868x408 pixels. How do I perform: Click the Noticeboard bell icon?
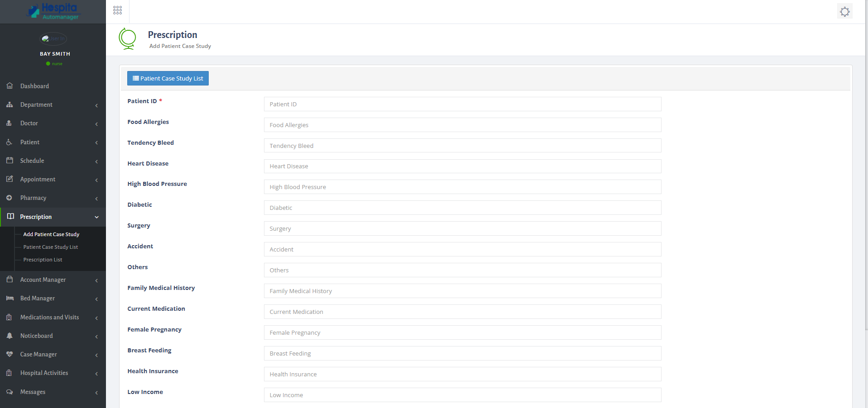pyautogui.click(x=10, y=336)
